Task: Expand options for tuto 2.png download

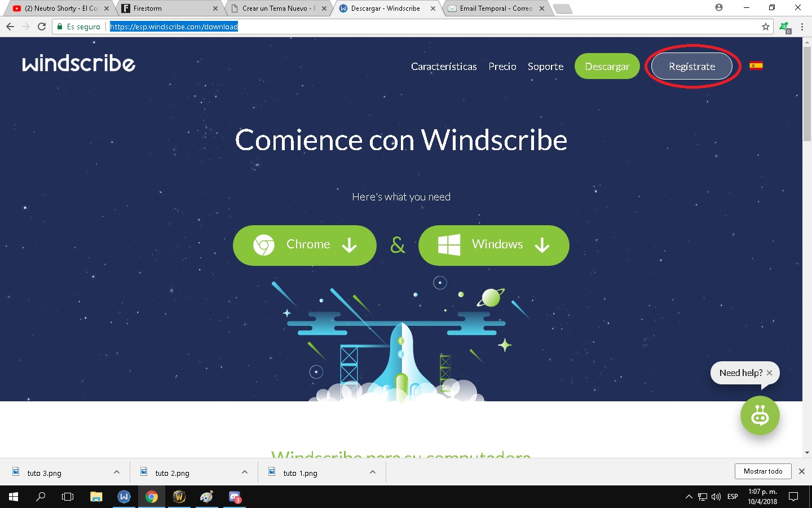Action: 245,472
